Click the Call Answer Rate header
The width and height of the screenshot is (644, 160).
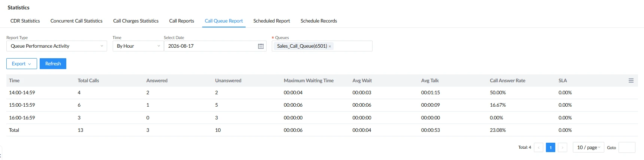click(507, 81)
